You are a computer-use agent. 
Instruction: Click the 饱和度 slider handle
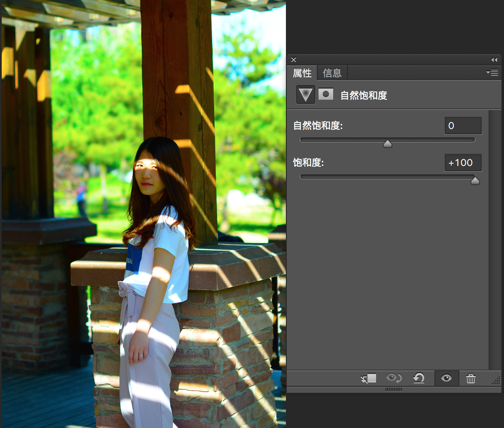475,180
